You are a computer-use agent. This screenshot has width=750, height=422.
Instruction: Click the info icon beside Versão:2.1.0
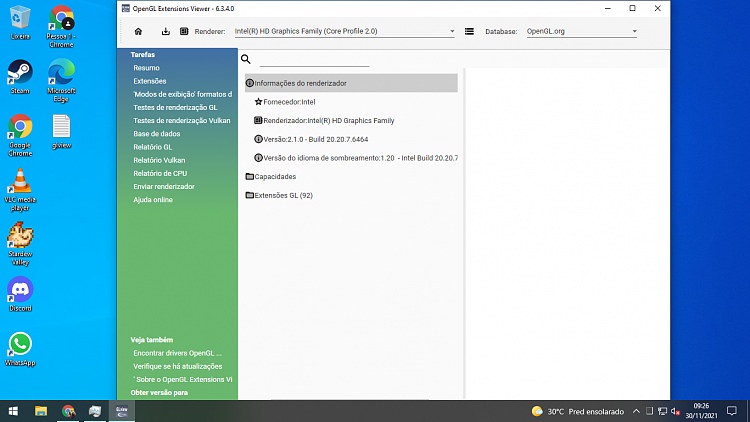(258, 139)
